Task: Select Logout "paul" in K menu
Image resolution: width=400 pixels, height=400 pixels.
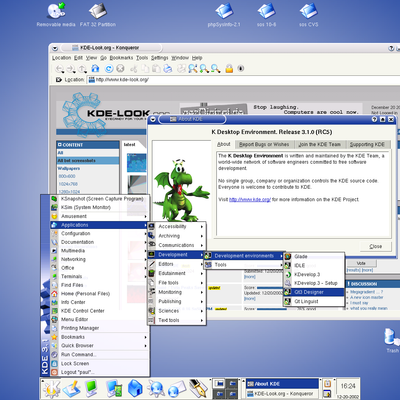Action: tap(99, 372)
